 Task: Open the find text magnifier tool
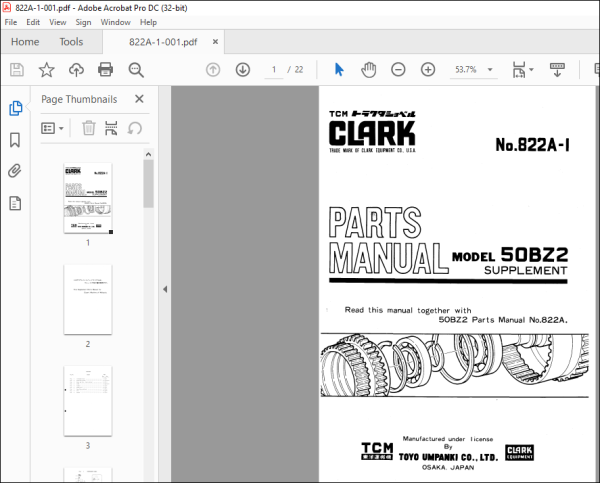click(x=136, y=70)
